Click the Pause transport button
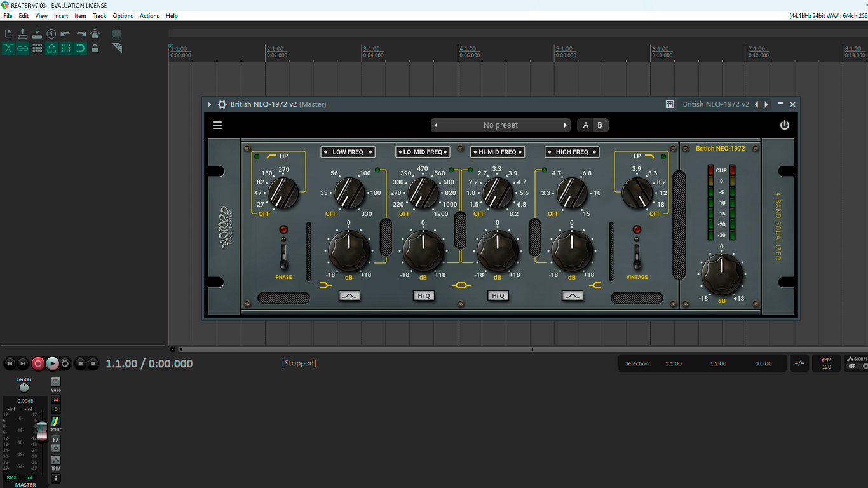The height and width of the screenshot is (488, 868). click(93, 363)
